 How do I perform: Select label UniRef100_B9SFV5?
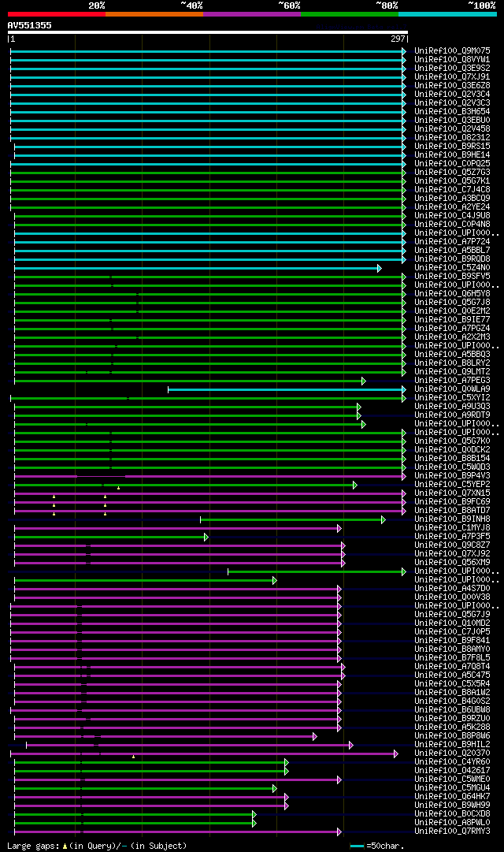coord(452,276)
